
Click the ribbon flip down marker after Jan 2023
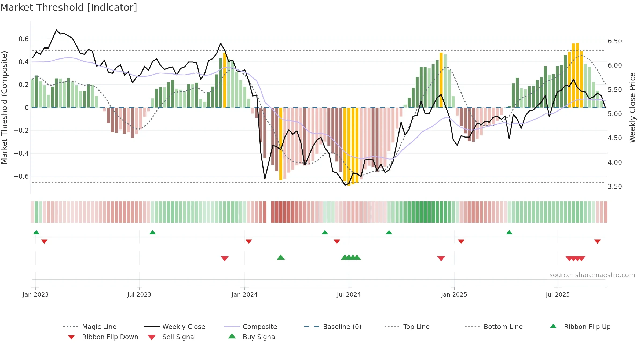44,242
